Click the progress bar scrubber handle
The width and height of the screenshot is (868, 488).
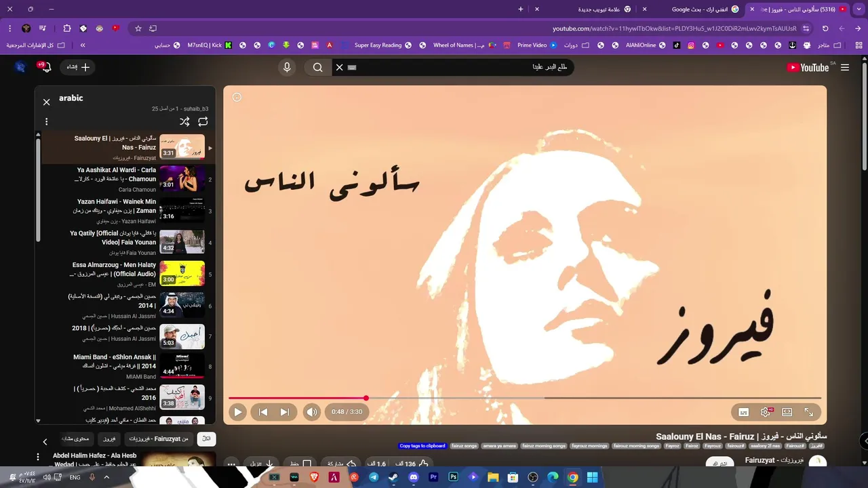(366, 399)
